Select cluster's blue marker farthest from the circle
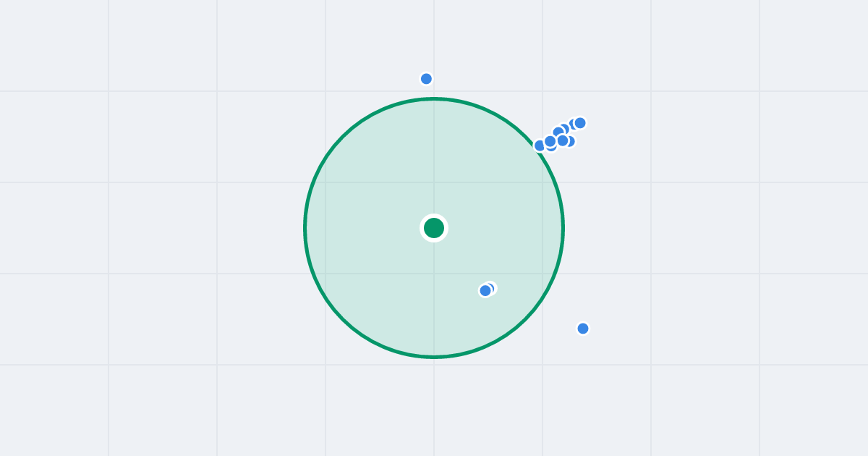This screenshot has height=456, width=868. pyautogui.click(x=580, y=123)
